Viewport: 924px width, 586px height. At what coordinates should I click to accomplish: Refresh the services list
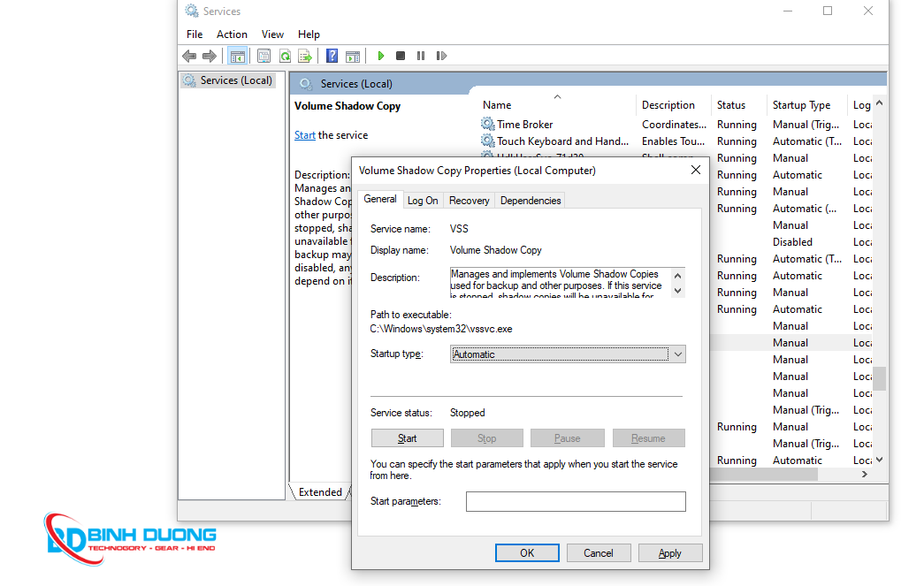pyautogui.click(x=285, y=56)
